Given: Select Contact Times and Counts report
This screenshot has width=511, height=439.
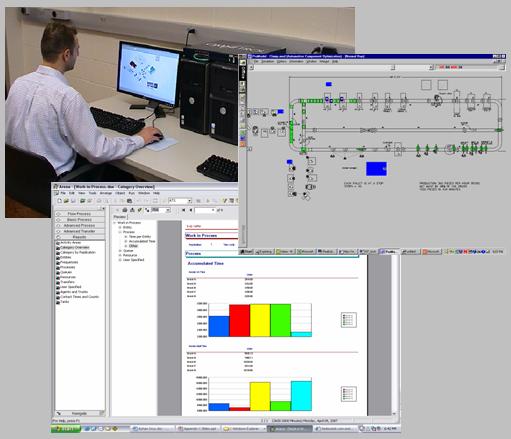Looking at the screenshot, I should (79, 297).
